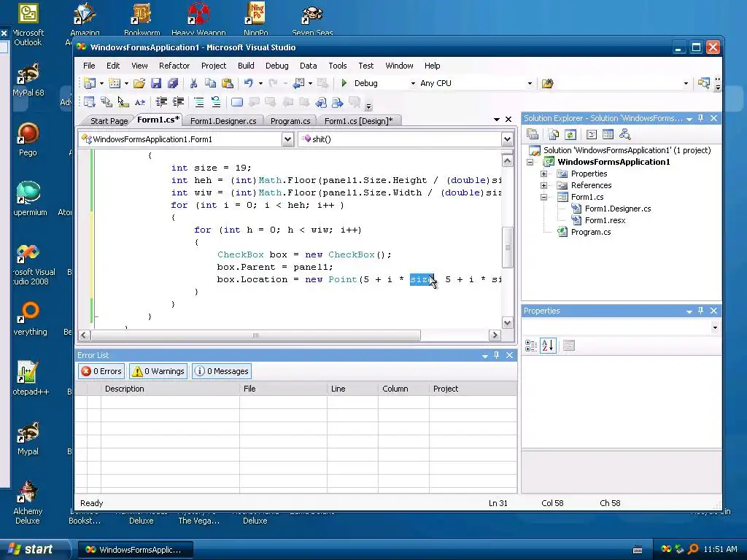
Task: Toggle auto-hide pin on Error List
Action: (496, 355)
